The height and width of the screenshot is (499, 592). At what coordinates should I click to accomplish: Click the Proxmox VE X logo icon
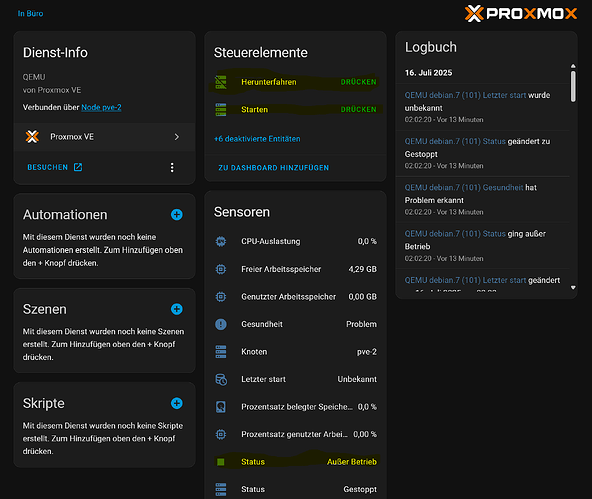(x=32, y=137)
